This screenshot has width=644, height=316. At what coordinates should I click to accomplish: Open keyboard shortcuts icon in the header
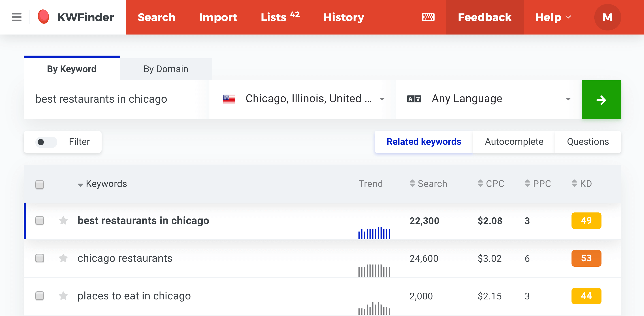[428, 17]
